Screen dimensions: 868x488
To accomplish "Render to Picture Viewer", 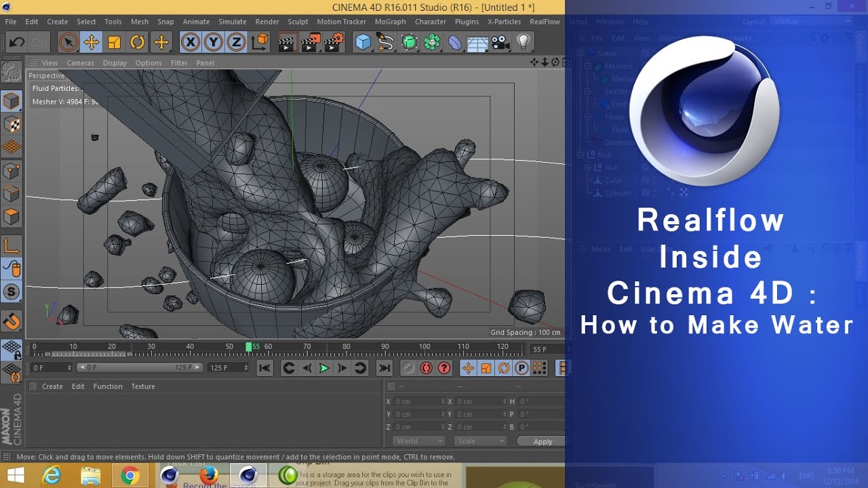I will click(311, 43).
